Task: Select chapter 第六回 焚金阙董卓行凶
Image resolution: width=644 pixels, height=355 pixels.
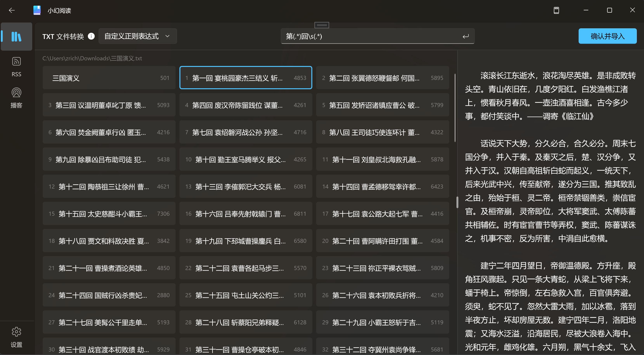Action: (x=109, y=132)
